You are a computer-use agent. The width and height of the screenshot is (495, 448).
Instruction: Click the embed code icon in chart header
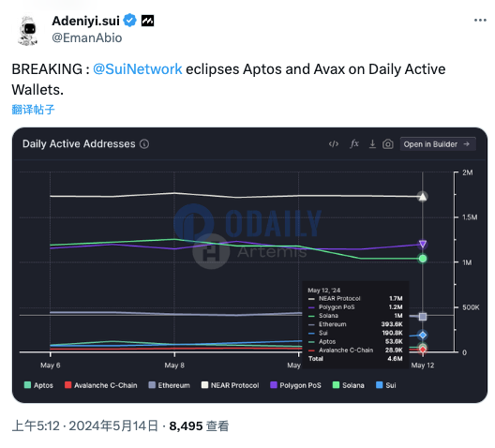coord(334,144)
